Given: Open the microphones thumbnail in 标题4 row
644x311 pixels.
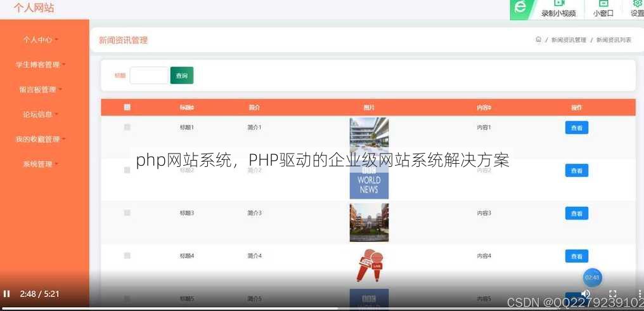Looking at the screenshot, I should point(369,265).
